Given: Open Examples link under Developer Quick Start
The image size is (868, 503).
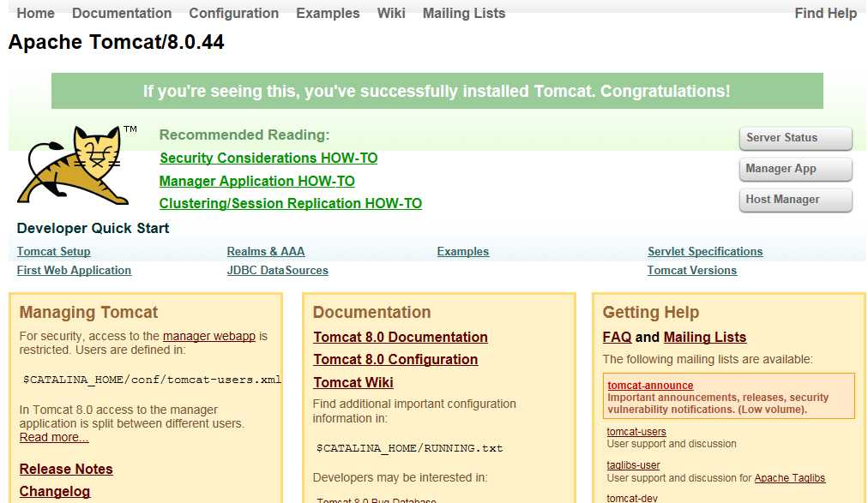Looking at the screenshot, I should (x=463, y=252).
